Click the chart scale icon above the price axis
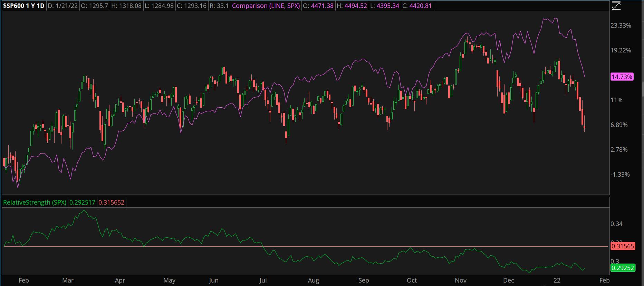The width and height of the screenshot is (644, 286). click(x=616, y=6)
